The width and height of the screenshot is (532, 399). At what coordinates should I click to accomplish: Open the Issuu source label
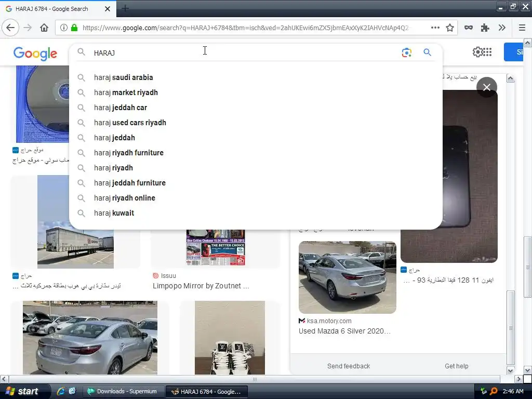[x=165, y=275]
